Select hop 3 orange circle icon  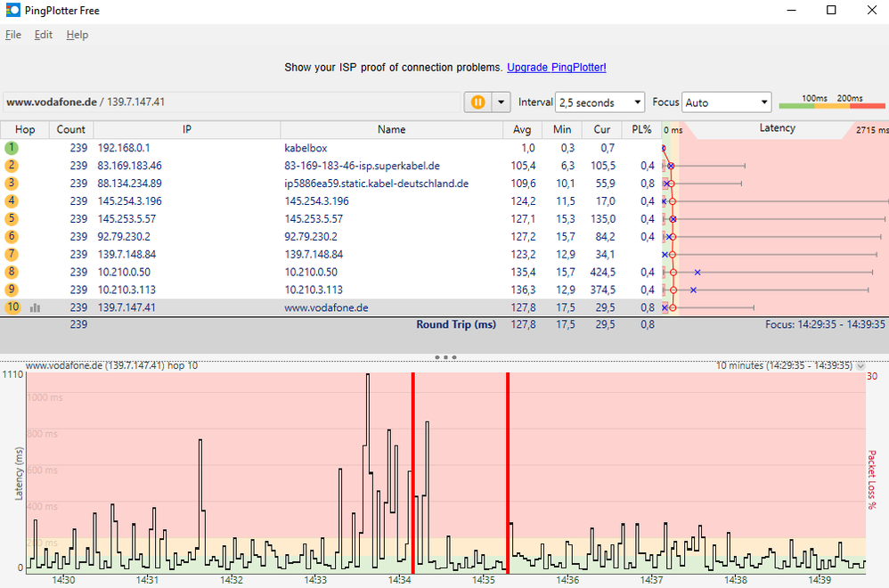coord(12,184)
